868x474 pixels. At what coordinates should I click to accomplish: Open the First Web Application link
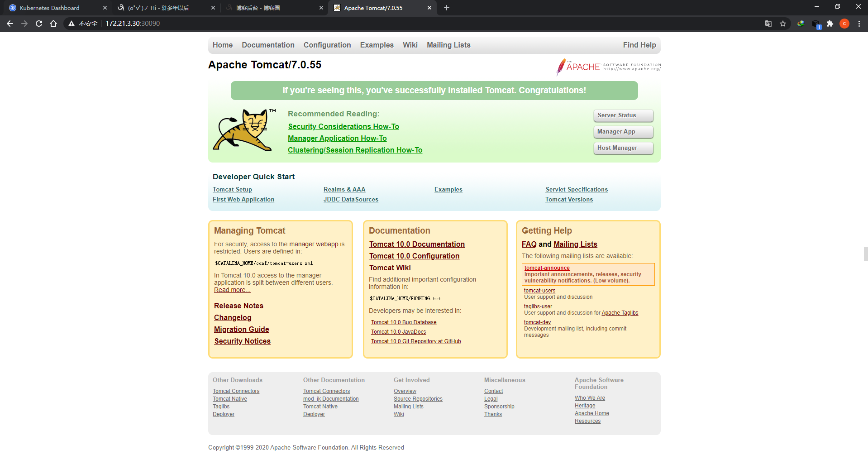point(243,200)
